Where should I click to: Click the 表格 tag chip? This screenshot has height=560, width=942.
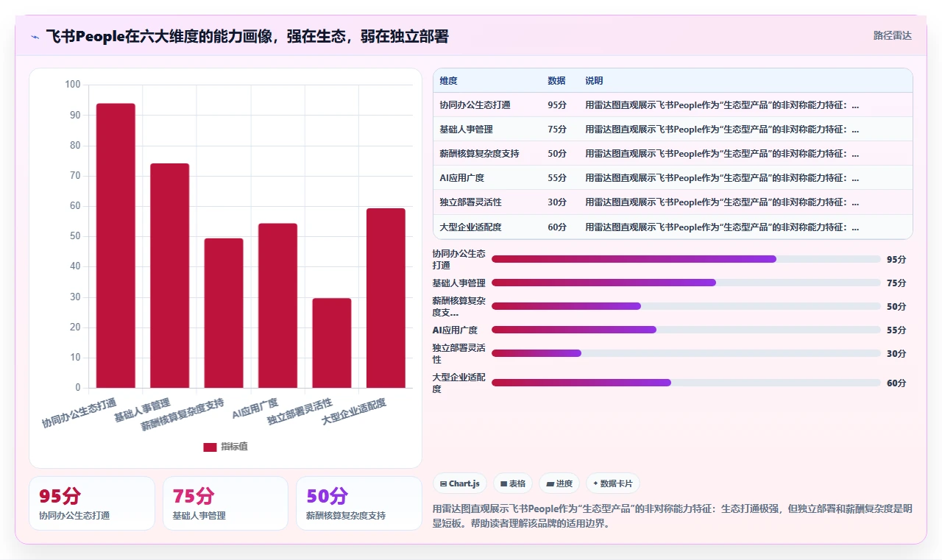coord(513,483)
